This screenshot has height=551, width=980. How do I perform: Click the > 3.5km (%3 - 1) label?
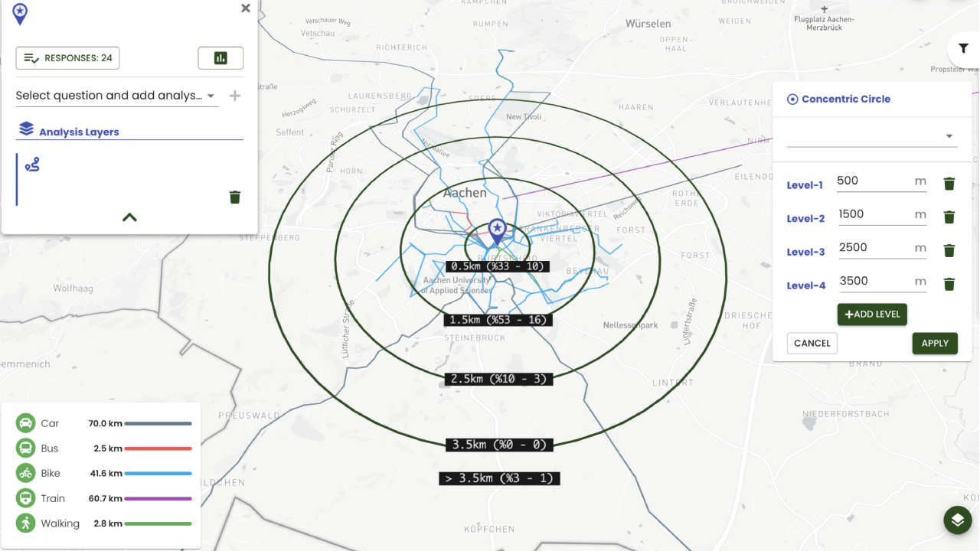(500, 478)
